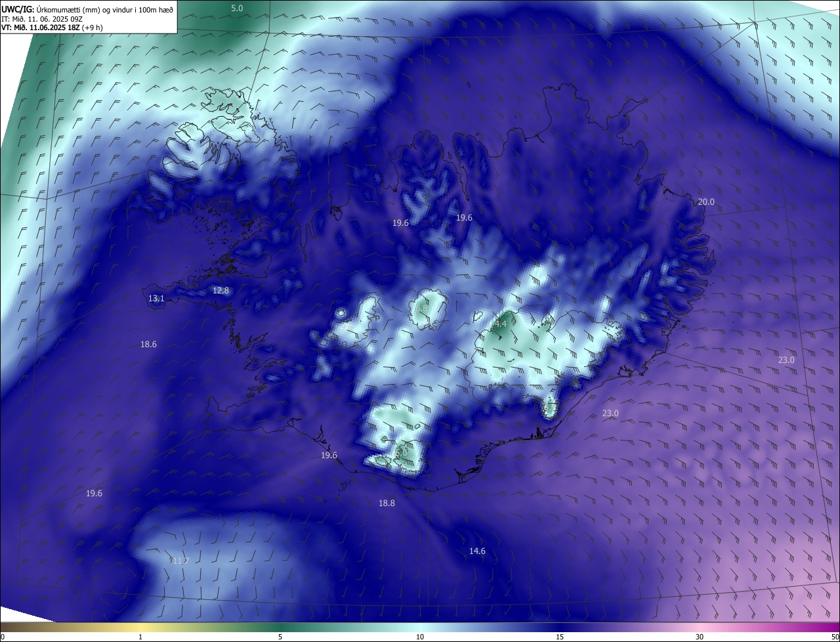Click the title 'UWC/IG: Úrkomumætti (mm) og vindur'
Image resolution: width=840 pixels, height=642 pixels.
click(87, 9)
